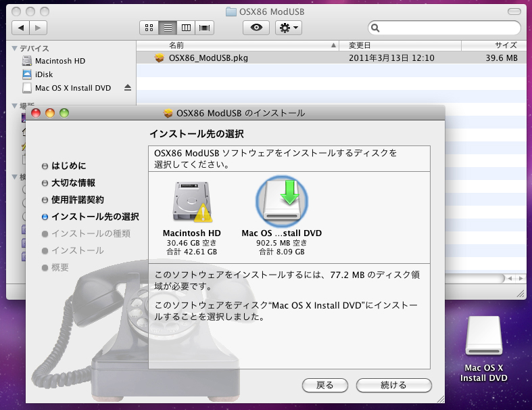Select Macintosh HD in Finder sidebar

pos(60,61)
